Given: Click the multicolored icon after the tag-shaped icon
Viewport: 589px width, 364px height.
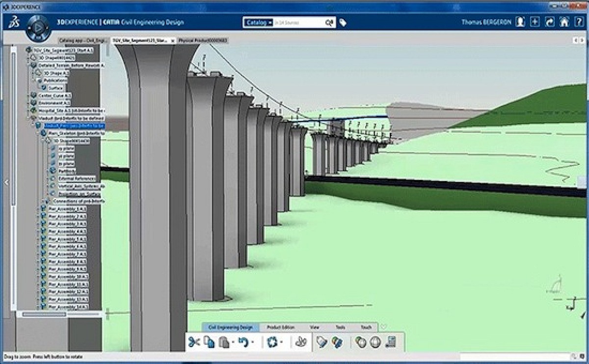Looking at the screenshot, I should point(337,342).
